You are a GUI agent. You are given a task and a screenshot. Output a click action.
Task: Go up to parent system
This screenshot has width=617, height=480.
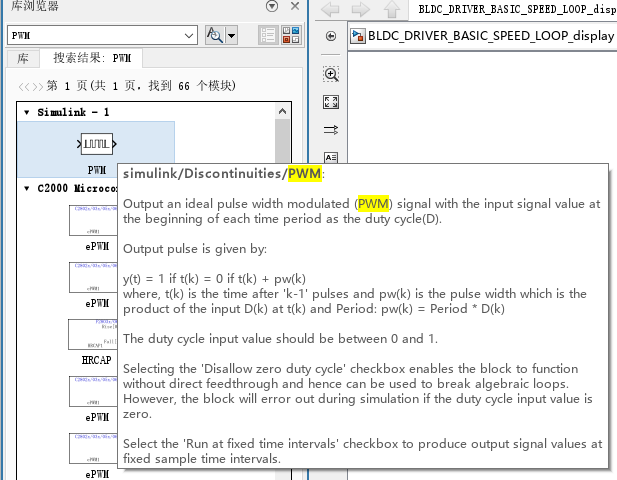click(x=392, y=9)
